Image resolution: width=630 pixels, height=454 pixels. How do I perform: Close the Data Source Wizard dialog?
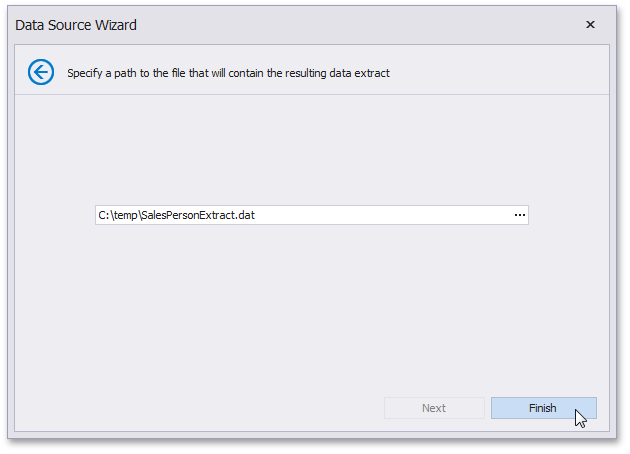pyautogui.click(x=590, y=25)
